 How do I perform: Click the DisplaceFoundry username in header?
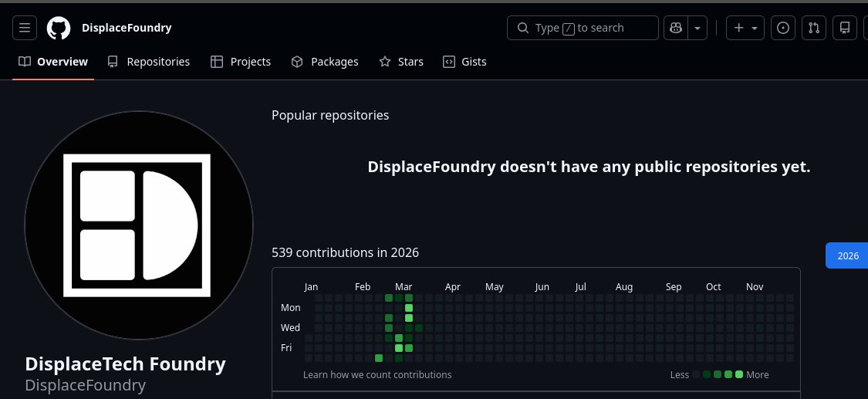pos(127,28)
